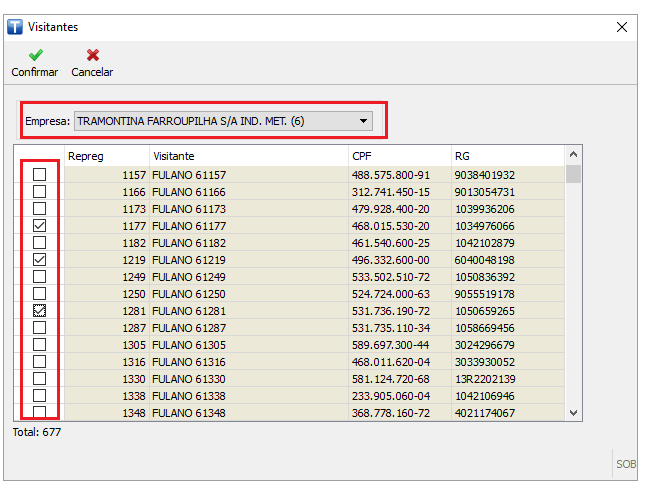The image size is (647, 493).
Task: Click the scrollbar up arrow
Action: tap(573, 155)
